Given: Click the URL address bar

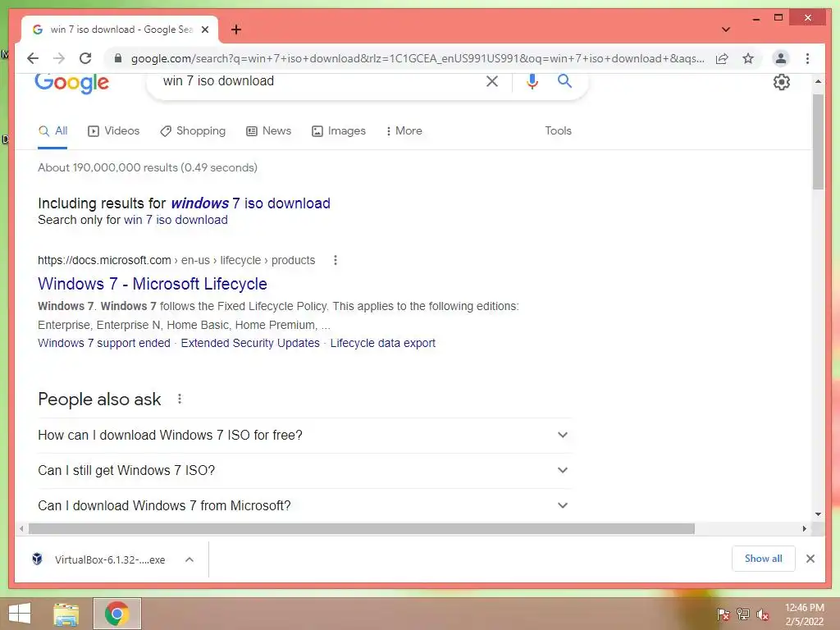Looking at the screenshot, I should pos(418,58).
